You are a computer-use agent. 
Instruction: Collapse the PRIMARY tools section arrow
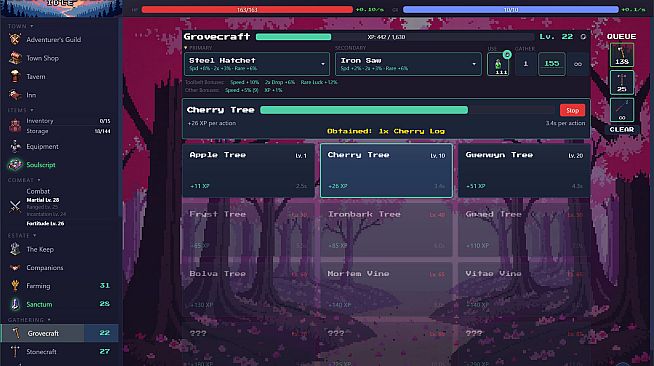pos(186,48)
